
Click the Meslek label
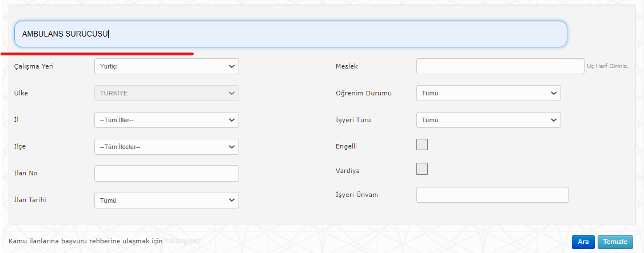pyautogui.click(x=347, y=66)
